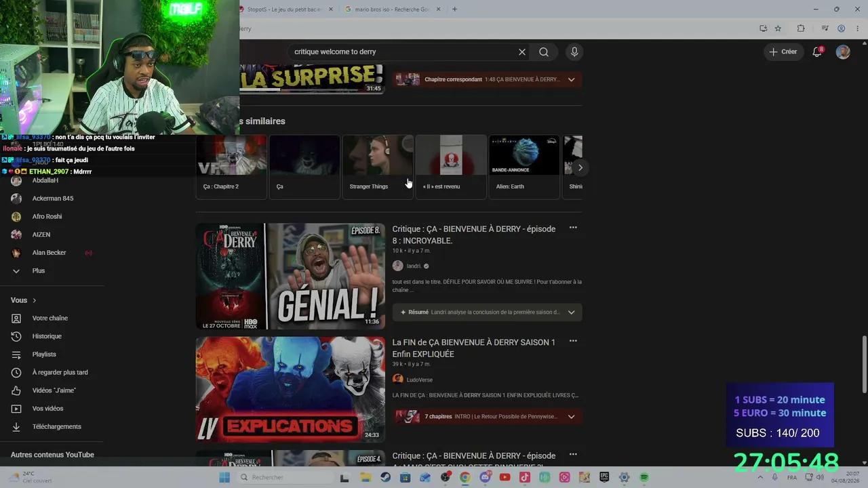This screenshot has height=488, width=868.
Task: Visit the LudoVerse channel link
Action: pos(419,380)
